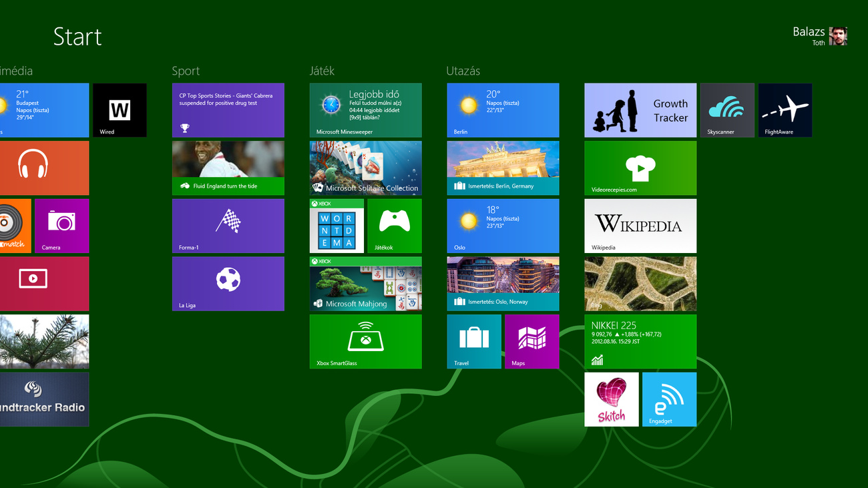Open the Video player tile

(44, 284)
